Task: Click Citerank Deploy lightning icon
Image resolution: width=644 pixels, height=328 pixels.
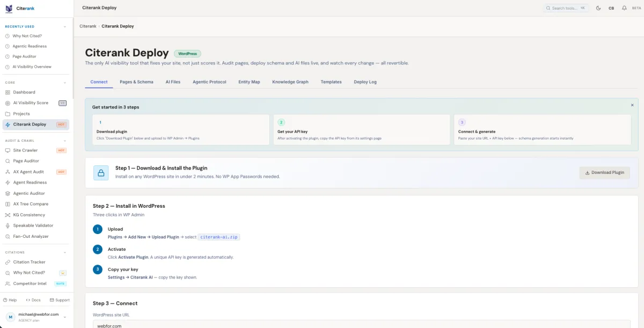Action: (8, 125)
